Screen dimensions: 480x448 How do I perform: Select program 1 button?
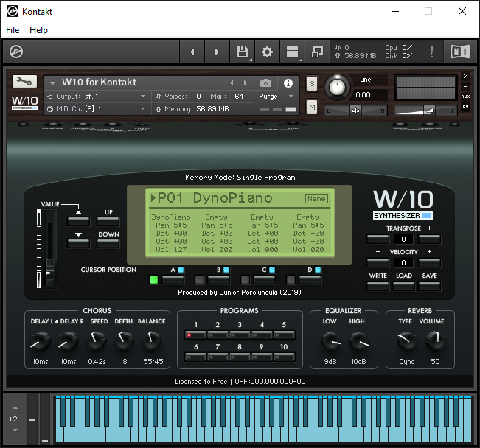point(195,335)
